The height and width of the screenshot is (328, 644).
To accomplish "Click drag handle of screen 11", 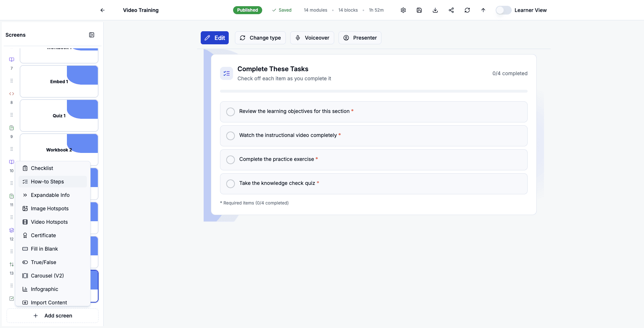I will [x=12, y=217].
